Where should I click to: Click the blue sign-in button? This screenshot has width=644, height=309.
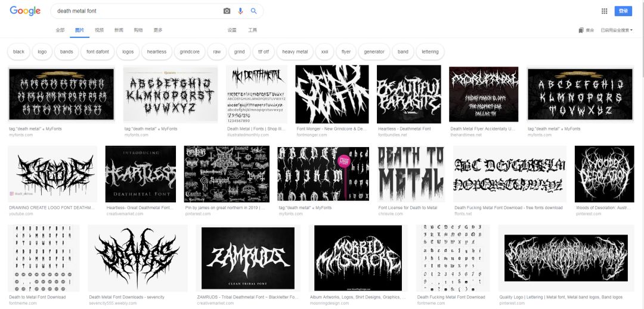[623, 11]
